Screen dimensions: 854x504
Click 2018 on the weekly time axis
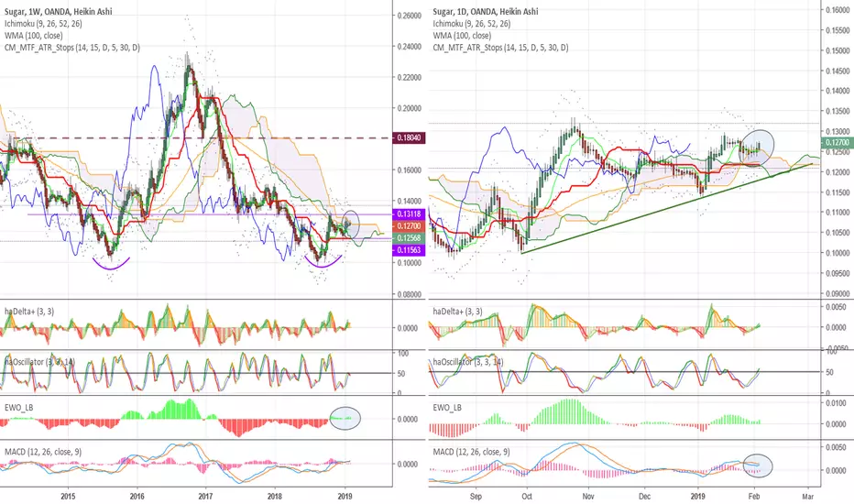pyautogui.click(x=275, y=497)
